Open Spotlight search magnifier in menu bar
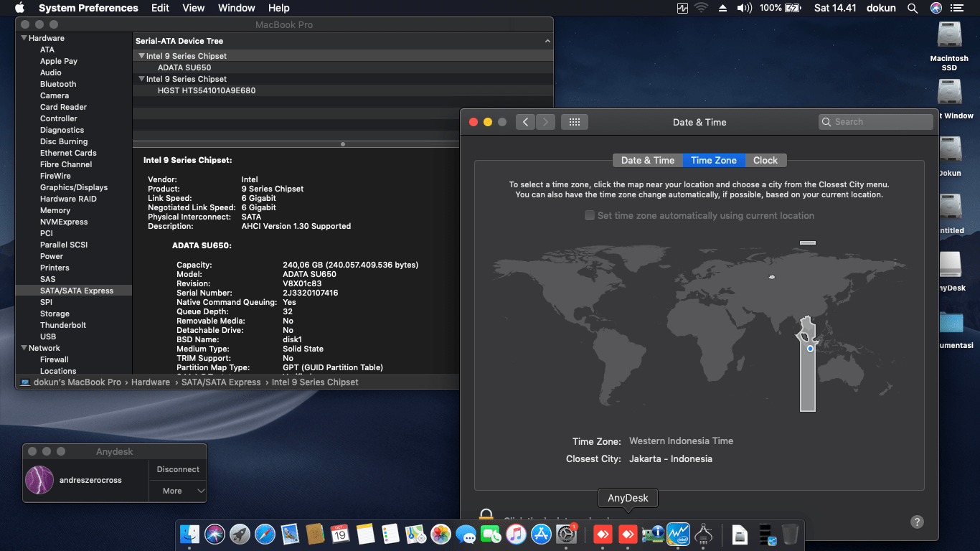This screenshot has height=551, width=980. pos(913,8)
